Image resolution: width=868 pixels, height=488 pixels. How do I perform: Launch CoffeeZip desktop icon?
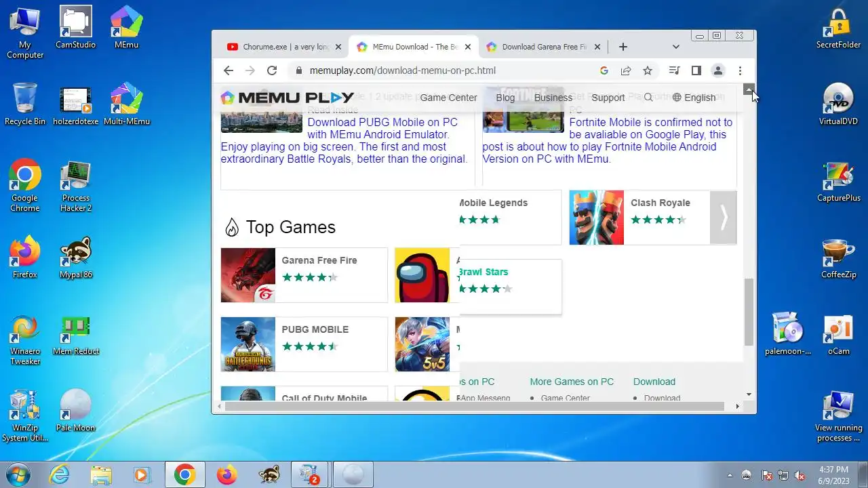(839, 257)
